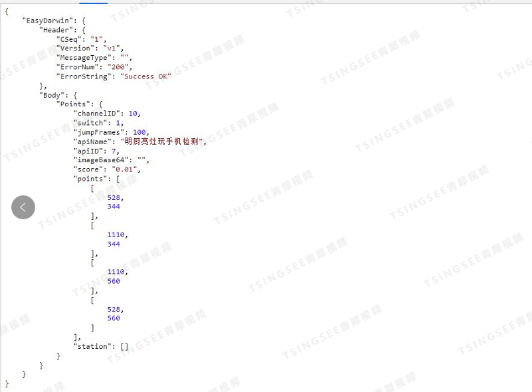Image resolution: width=532 pixels, height=392 pixels.
Task: Select the "ErrorNum" key
Action: (77, 67)
